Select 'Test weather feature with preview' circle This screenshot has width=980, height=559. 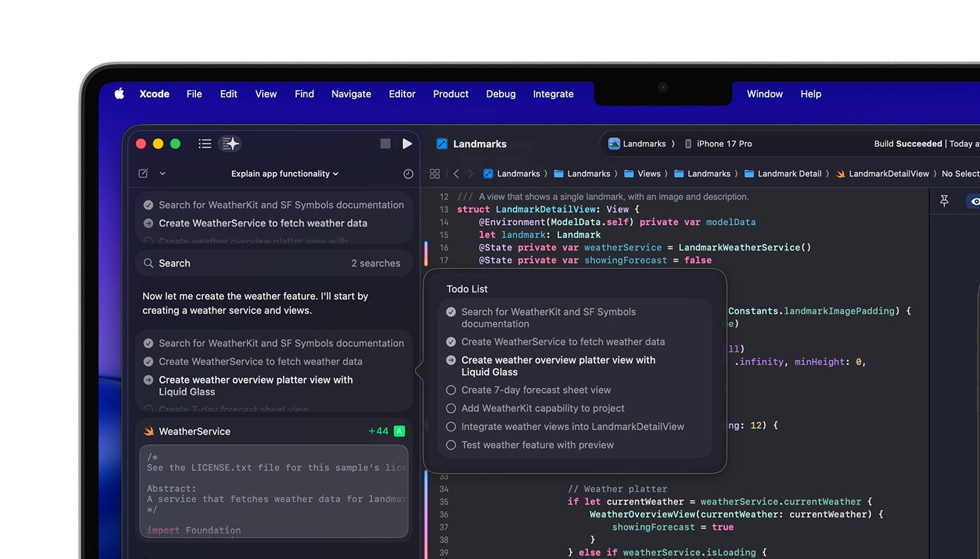click(451, 445)
